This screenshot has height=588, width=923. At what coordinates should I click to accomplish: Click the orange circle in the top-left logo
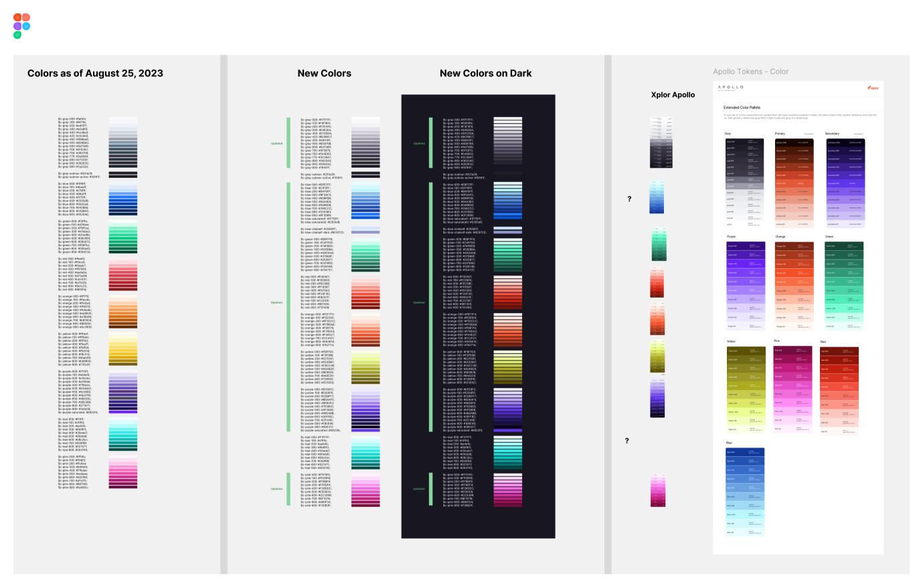point(17,17)
